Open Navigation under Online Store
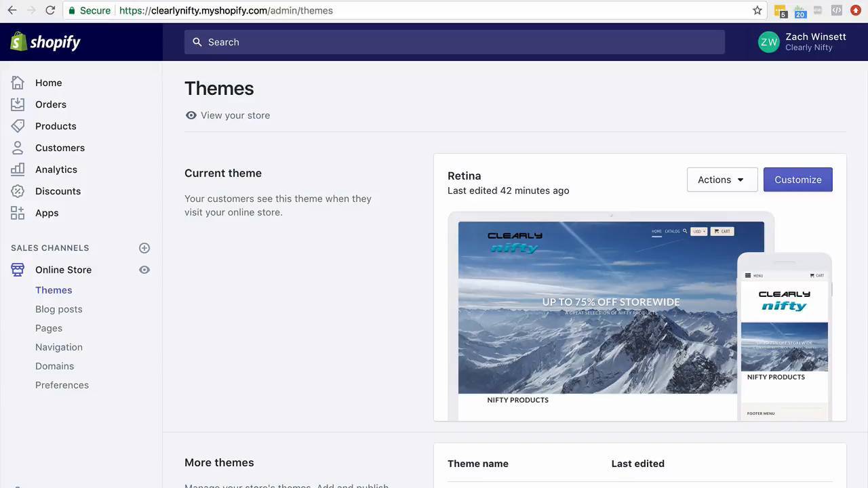 59,347
